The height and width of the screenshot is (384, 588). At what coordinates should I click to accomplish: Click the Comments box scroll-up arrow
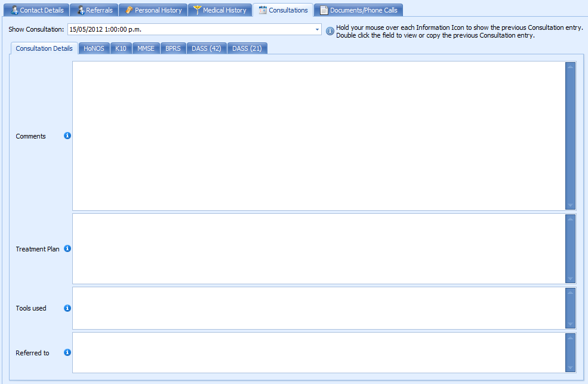[570, 67]
